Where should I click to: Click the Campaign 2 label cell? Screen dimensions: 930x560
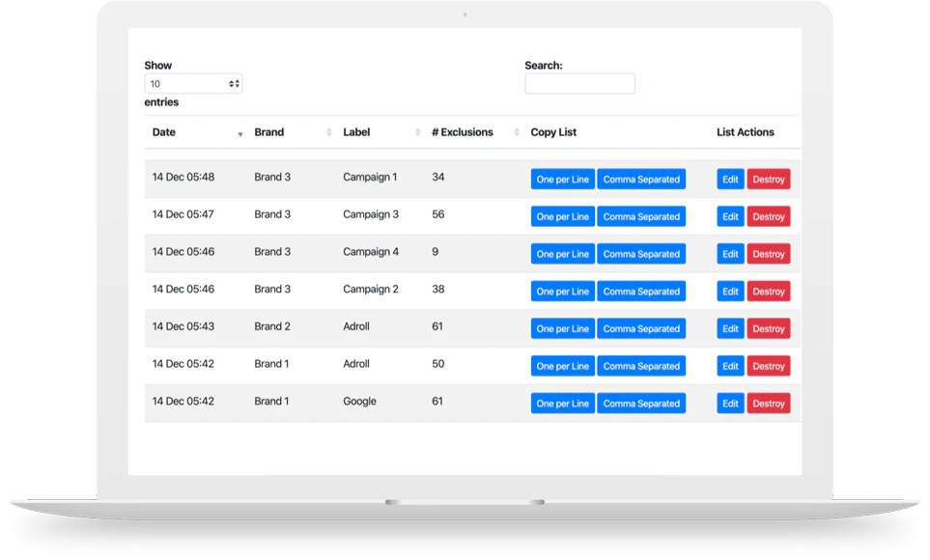point(371,289)
